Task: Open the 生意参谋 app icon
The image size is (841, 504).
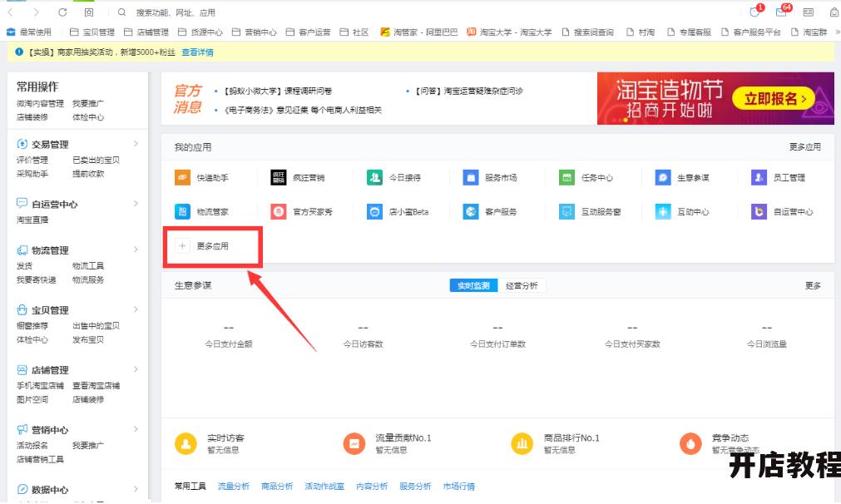Action: pos(663,177)
